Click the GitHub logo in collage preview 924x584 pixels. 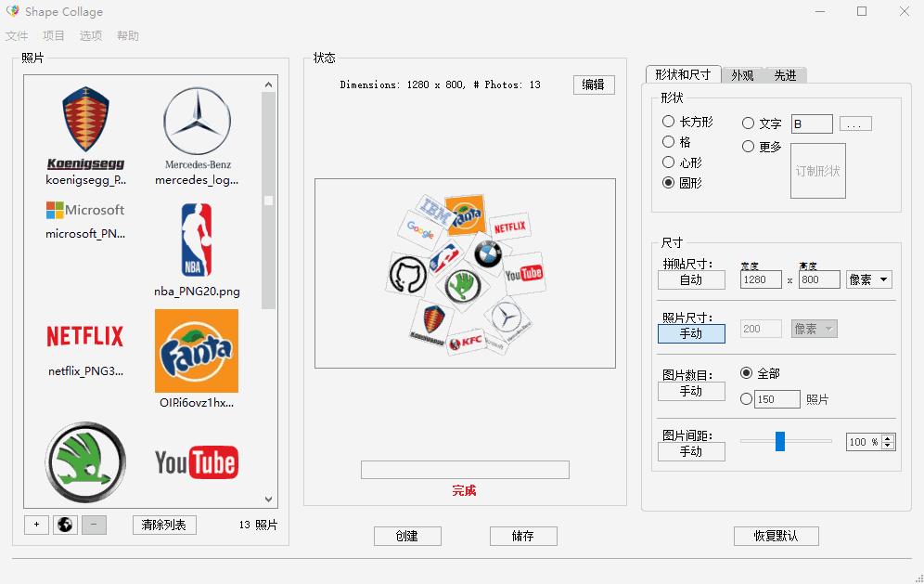pos(407,275)
